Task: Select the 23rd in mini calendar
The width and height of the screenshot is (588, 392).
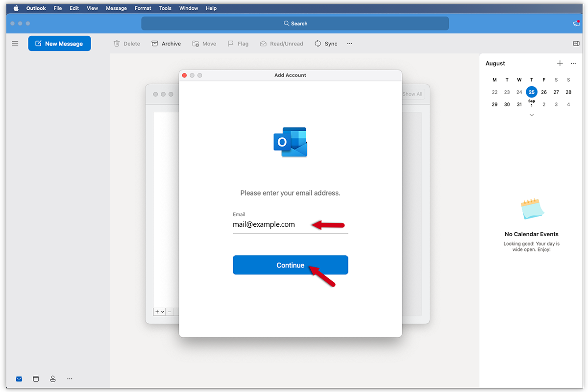Action: point(507,92)
